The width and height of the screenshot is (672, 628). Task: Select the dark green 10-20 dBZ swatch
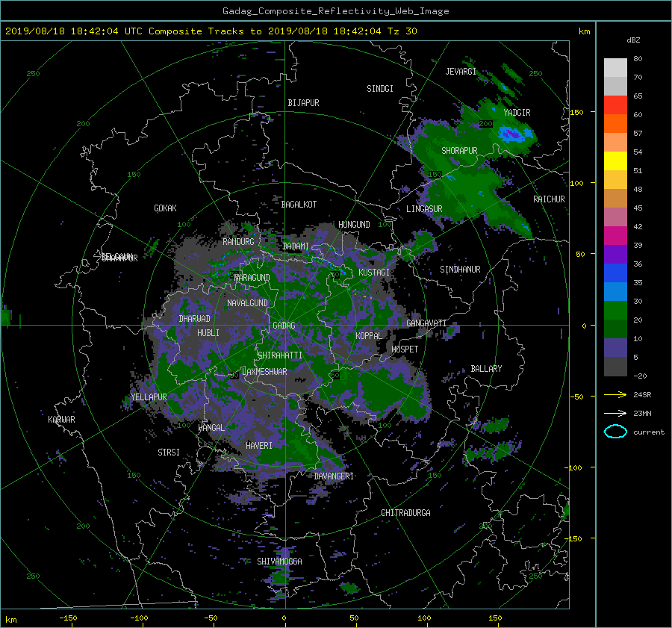[x=615, y=329]
